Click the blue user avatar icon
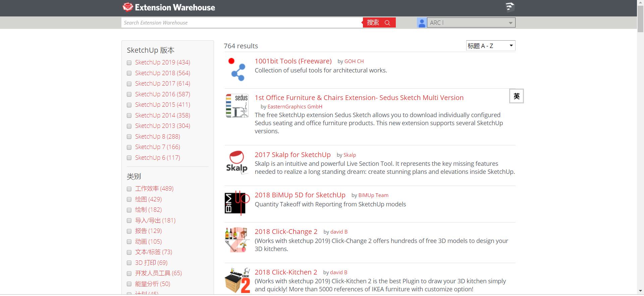This screenshot has width=644, height=296. pyautogui.click(x=422, y=23)
